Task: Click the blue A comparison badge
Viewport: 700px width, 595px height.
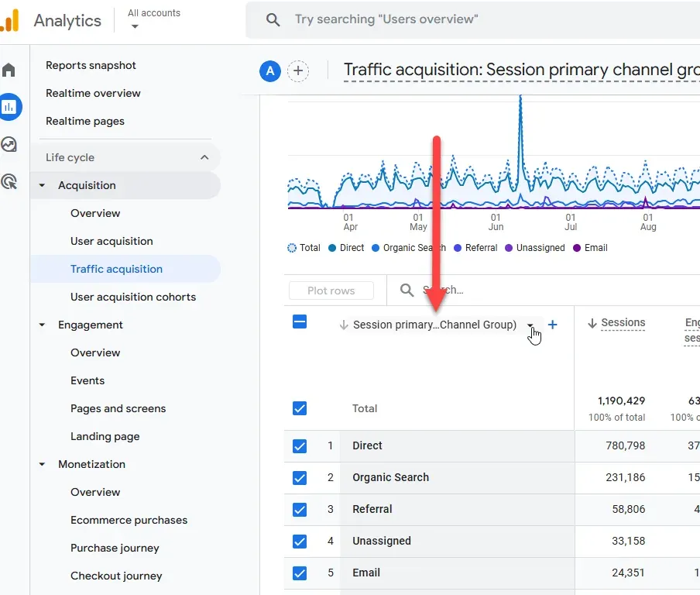Action: pyautogui.click(x=270, y=71)
